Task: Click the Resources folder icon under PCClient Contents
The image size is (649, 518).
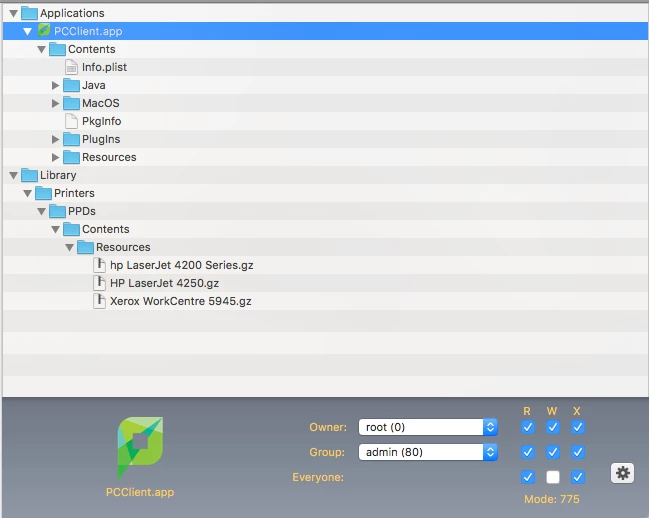Action: (71, 157)
